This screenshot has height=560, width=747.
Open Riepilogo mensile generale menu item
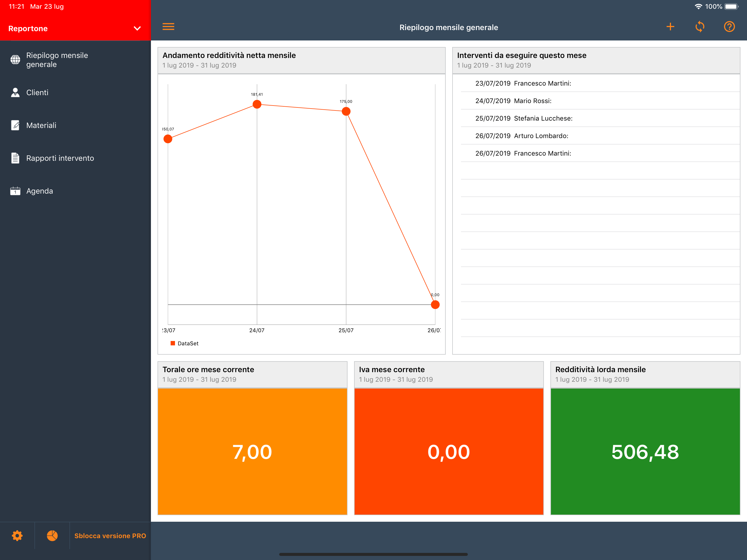point(57,60)
